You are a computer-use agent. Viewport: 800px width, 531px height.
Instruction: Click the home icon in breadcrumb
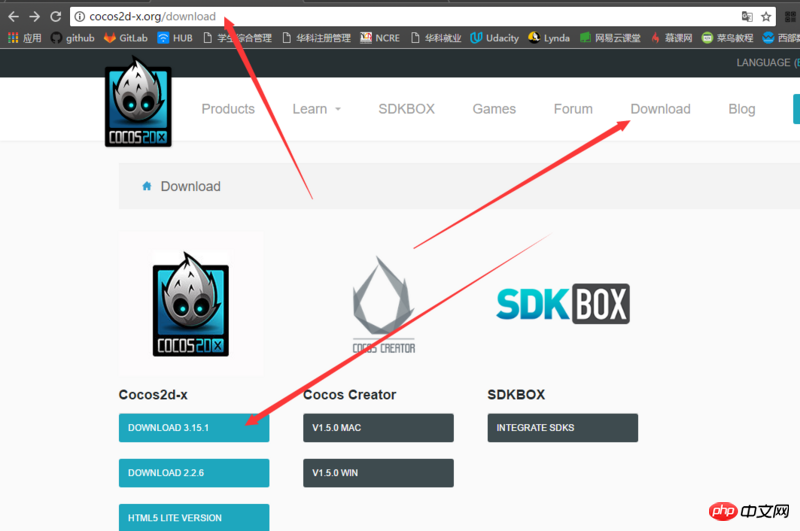tap(147, 186)
